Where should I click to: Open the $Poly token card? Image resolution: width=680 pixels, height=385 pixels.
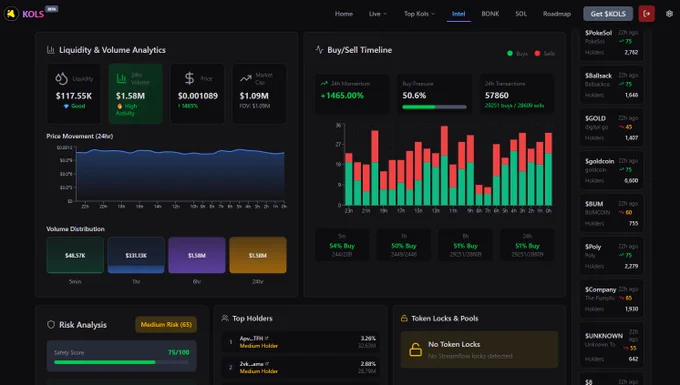(x=611, y=256)
